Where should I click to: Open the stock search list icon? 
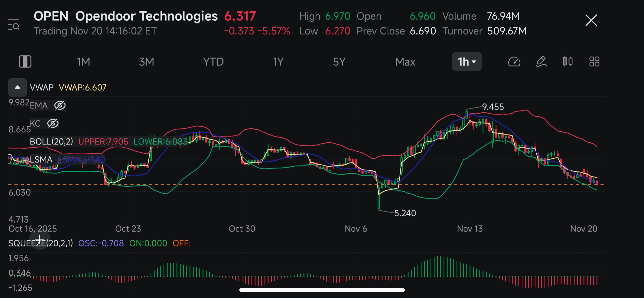[13, 25]
